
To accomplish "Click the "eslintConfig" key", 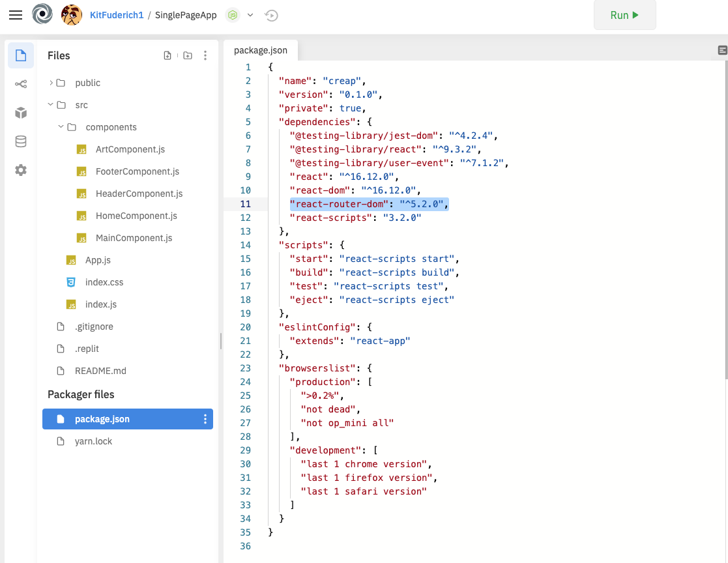I will click(x=317, y=327).
